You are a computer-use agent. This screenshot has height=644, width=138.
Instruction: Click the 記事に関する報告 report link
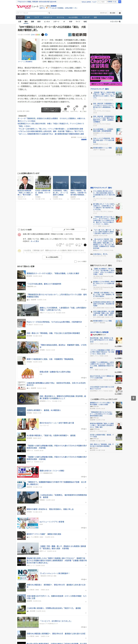(x=24, y=111)
